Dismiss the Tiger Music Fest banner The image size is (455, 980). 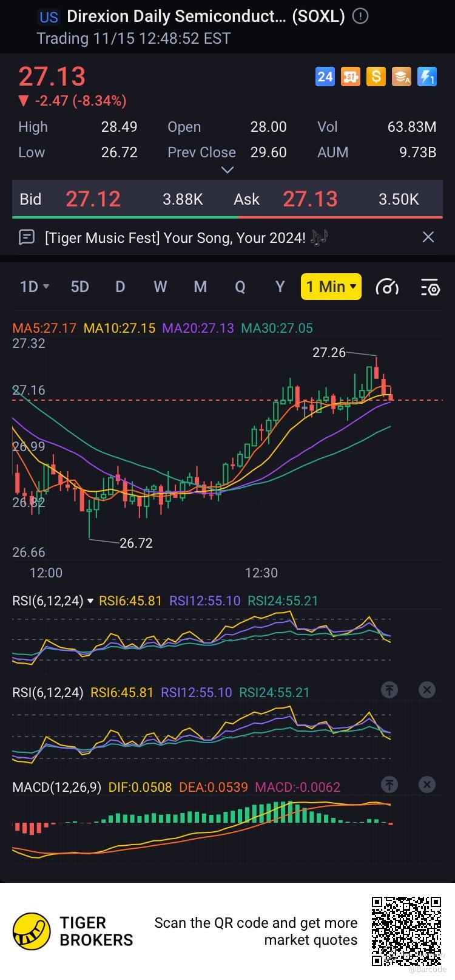click(428, 237)
